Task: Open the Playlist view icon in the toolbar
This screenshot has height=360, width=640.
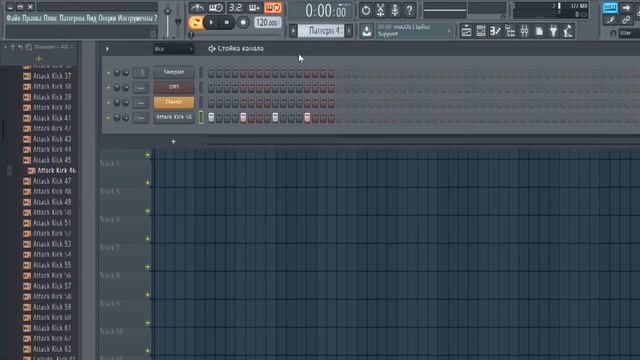Action: click(466, 31)
